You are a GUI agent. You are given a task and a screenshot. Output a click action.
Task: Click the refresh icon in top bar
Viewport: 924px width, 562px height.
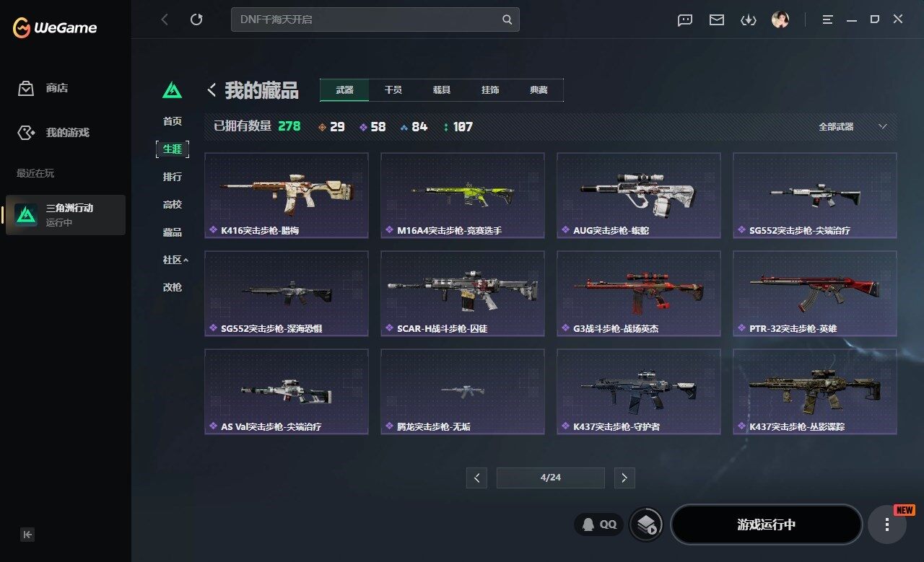(196, 19)
